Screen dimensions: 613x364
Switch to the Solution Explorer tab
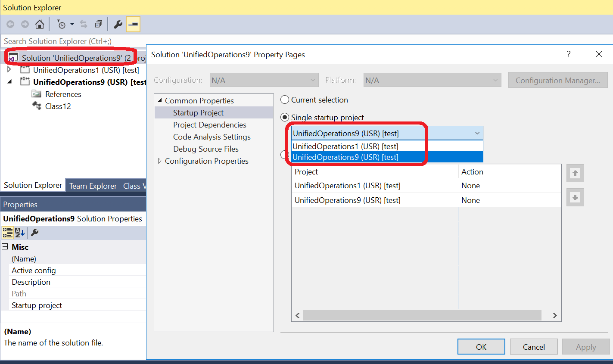[33, 185]
